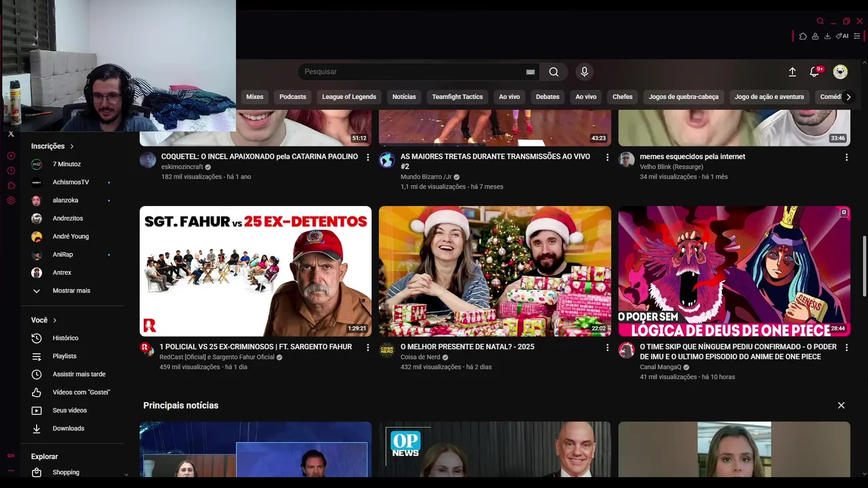The height and width of the screenshot is (488, 868).
Task: Open the YouTube account avatar menu
Action: (840, 72)
